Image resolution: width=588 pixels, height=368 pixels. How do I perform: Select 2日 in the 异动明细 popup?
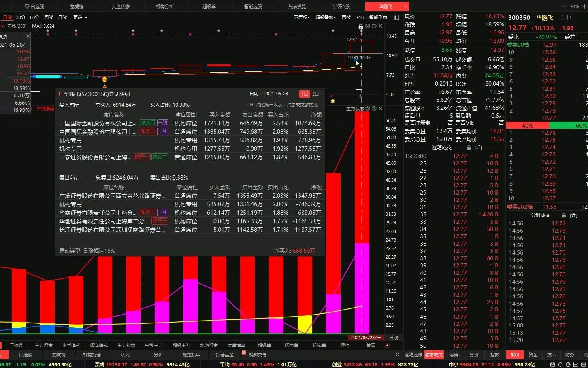point(315,94)
